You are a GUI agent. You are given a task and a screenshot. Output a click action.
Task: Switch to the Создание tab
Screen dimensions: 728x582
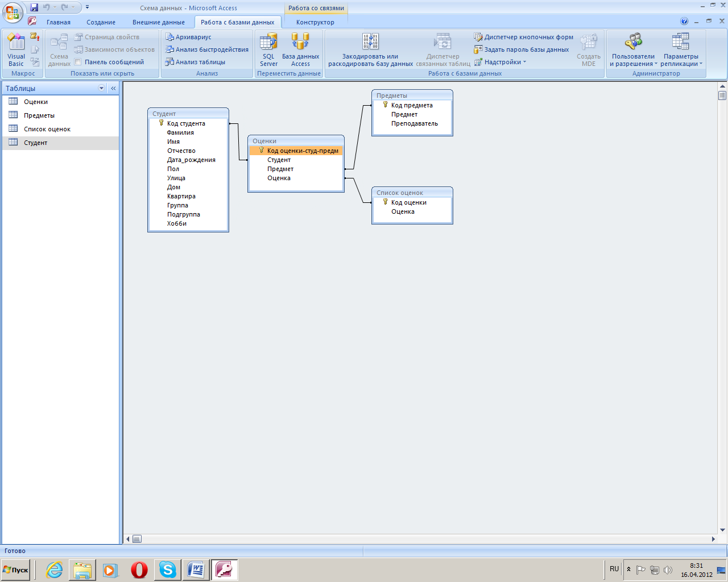pos(101,22)
